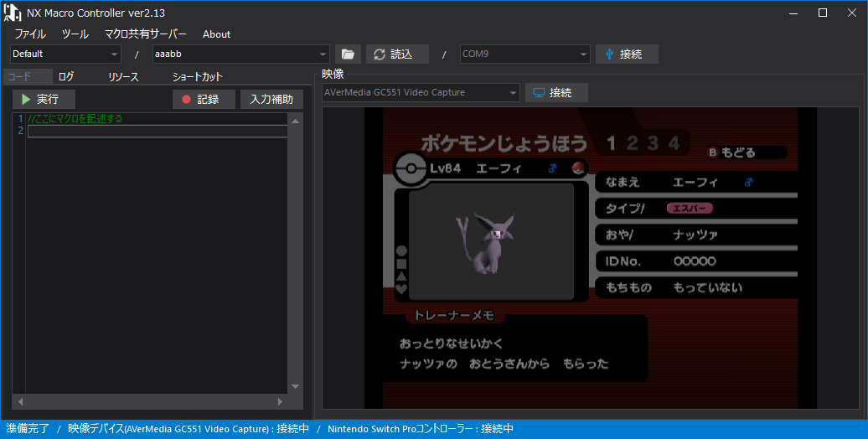The image size is (868, 439).
Task: Close the NX Macro Controller window
Action: click(x=852, y=13)
